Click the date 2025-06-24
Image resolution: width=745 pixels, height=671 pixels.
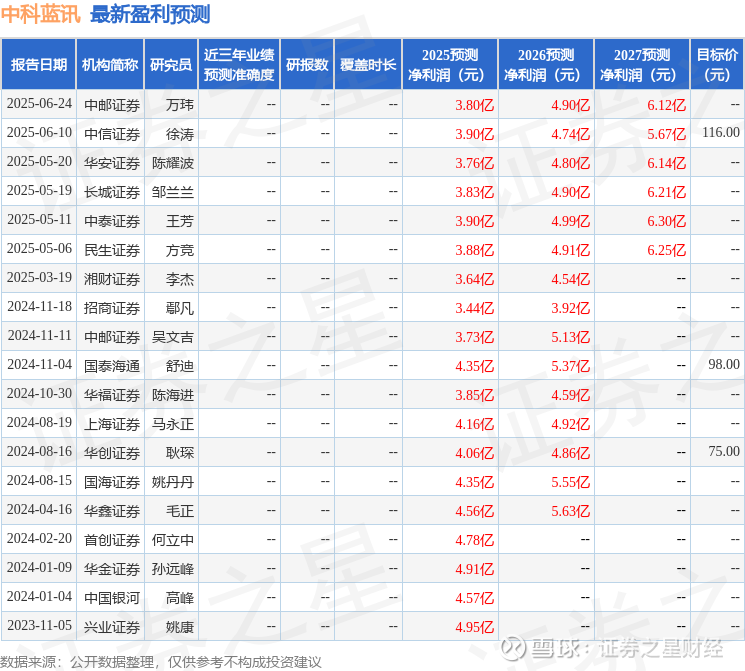pos(39,104)
